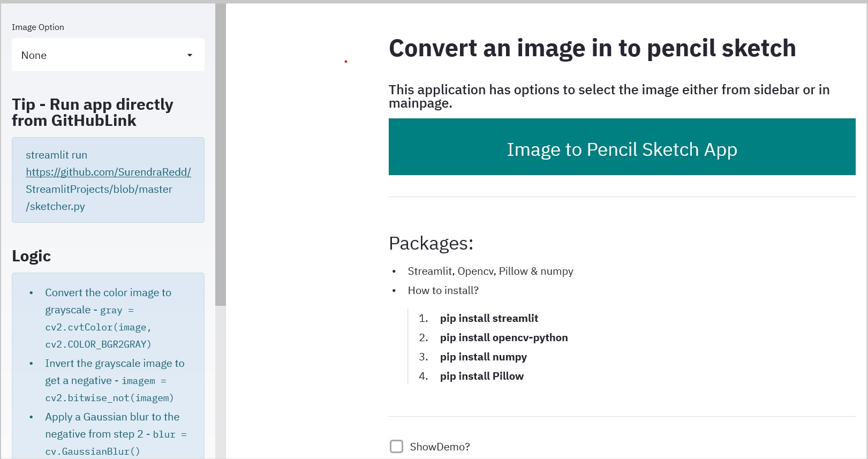
Task: Tick the ShowDemo? checkbox
Action: coord(396,447)
